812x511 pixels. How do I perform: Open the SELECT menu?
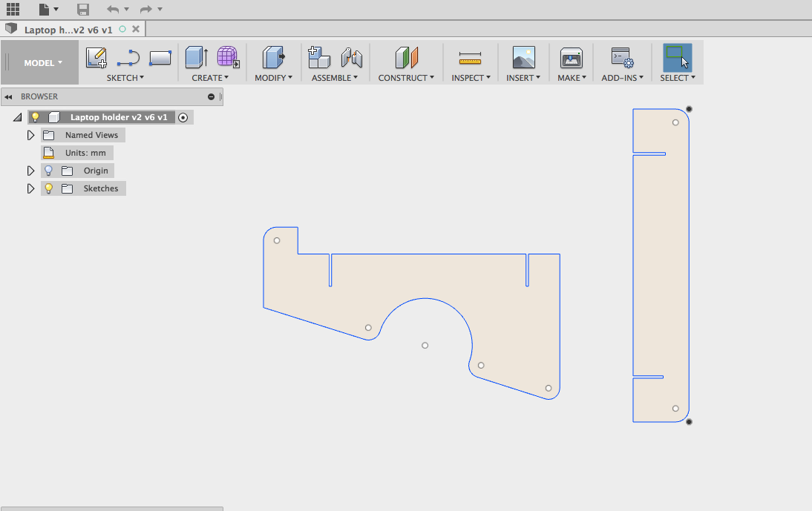click(678, 78)
